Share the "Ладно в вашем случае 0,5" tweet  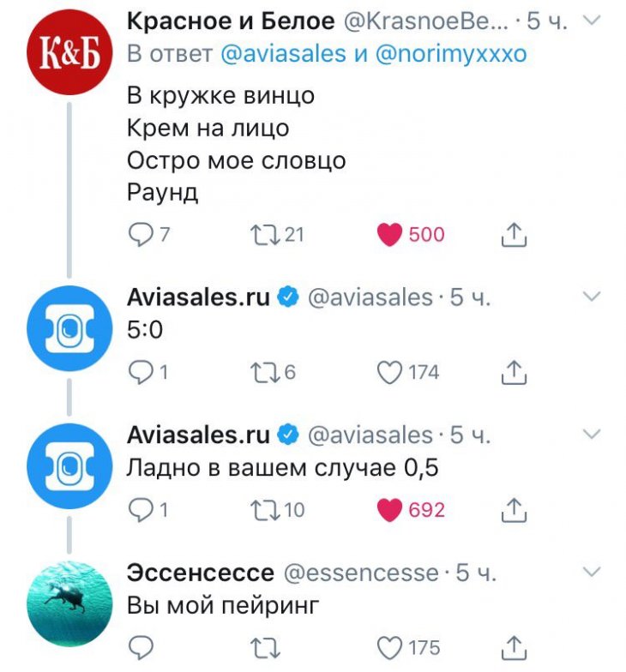513,510
